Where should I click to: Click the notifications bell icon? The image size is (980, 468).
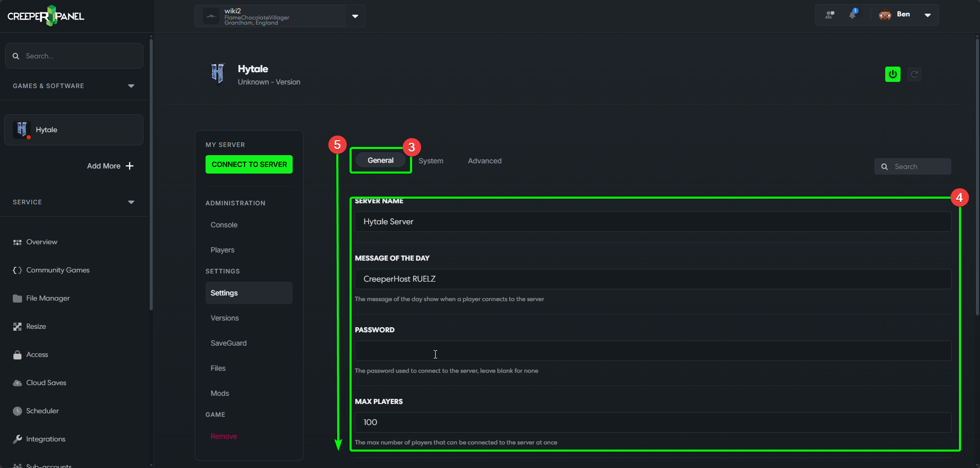point(853,14)
